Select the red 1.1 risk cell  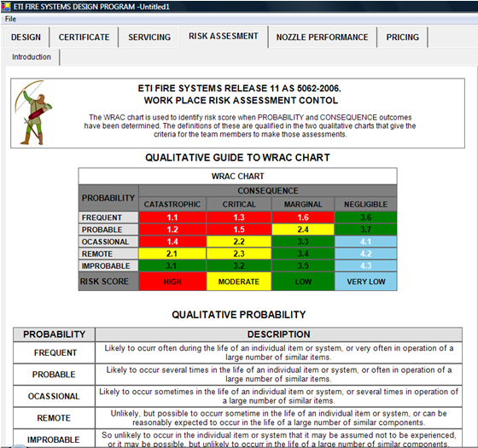(x=172, y=218)
